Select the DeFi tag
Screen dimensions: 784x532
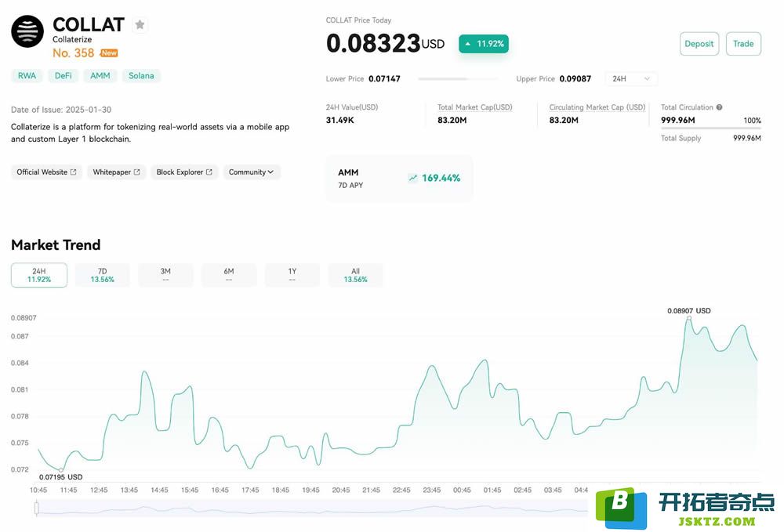pos(63,76)
